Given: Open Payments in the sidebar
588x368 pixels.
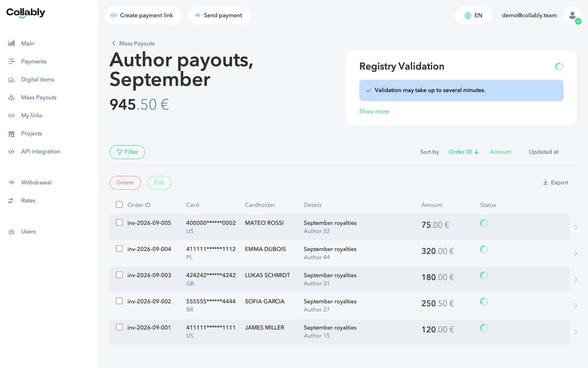Looking at the screenshot, I should (34, 61).
